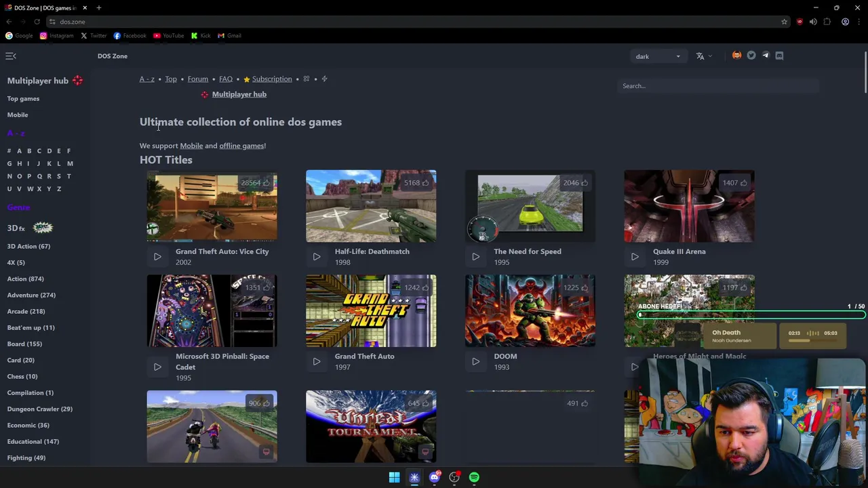868x488 pixels.
Task: Expand the language translate dropdown
Action: [704, 56]
